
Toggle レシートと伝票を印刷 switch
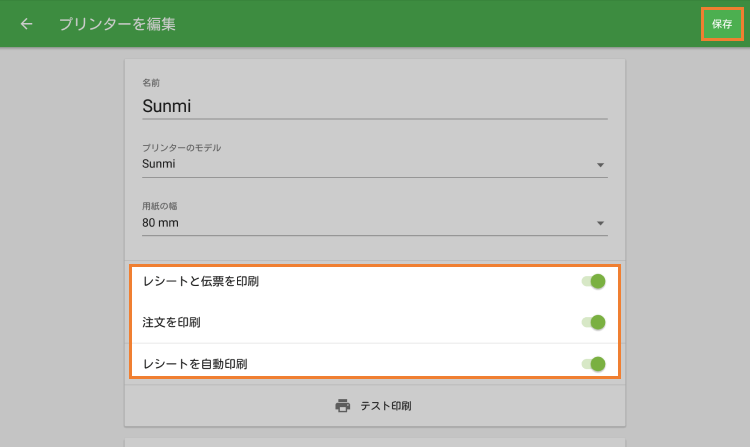click(x=594, y=282)
